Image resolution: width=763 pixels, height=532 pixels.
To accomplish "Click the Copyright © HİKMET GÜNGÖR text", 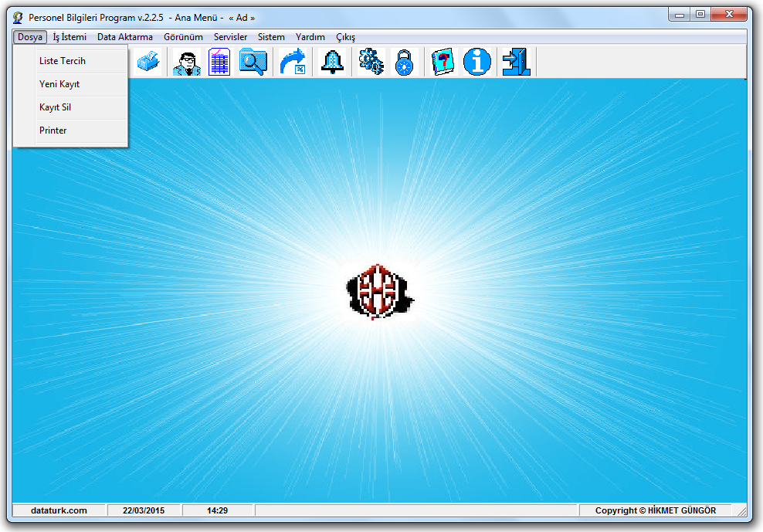I will click(x=656, y=510).
